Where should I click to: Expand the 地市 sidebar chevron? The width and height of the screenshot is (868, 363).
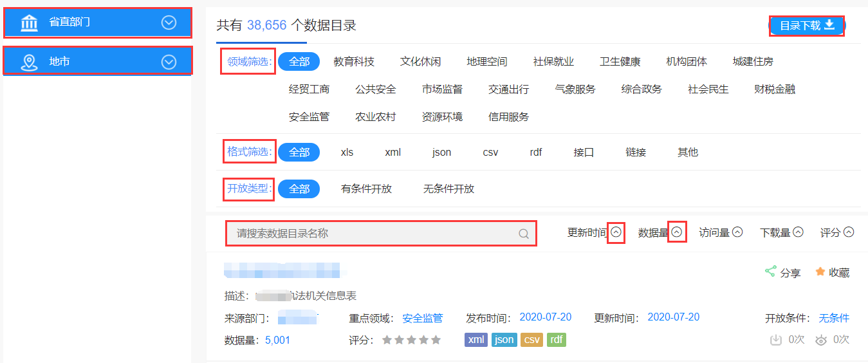pyautogui.click(x=169, y=62)
